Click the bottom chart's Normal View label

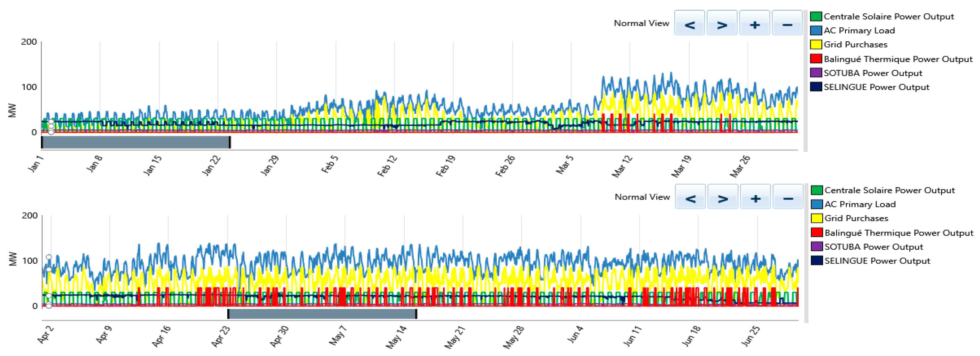point(642,197)
